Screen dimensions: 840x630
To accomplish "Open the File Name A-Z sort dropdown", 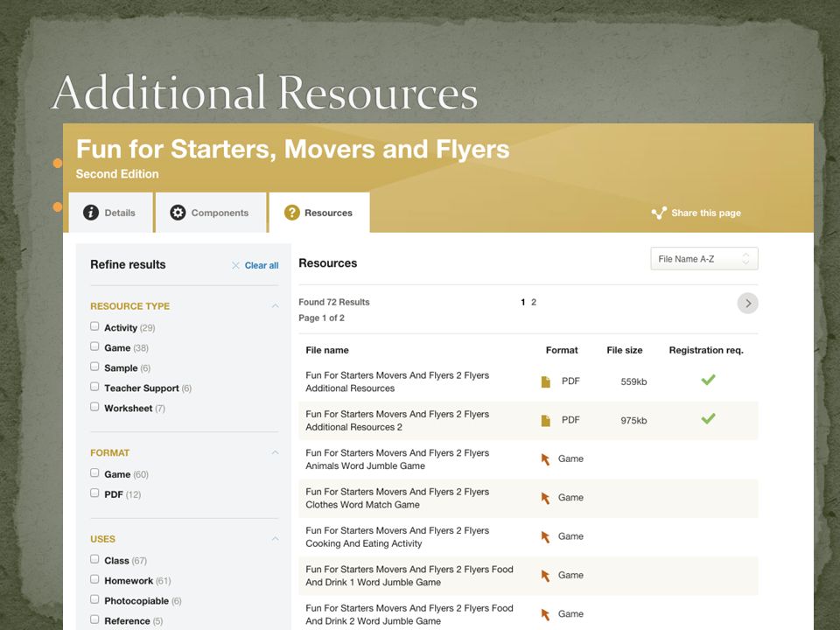I will (x=703, y=259).
